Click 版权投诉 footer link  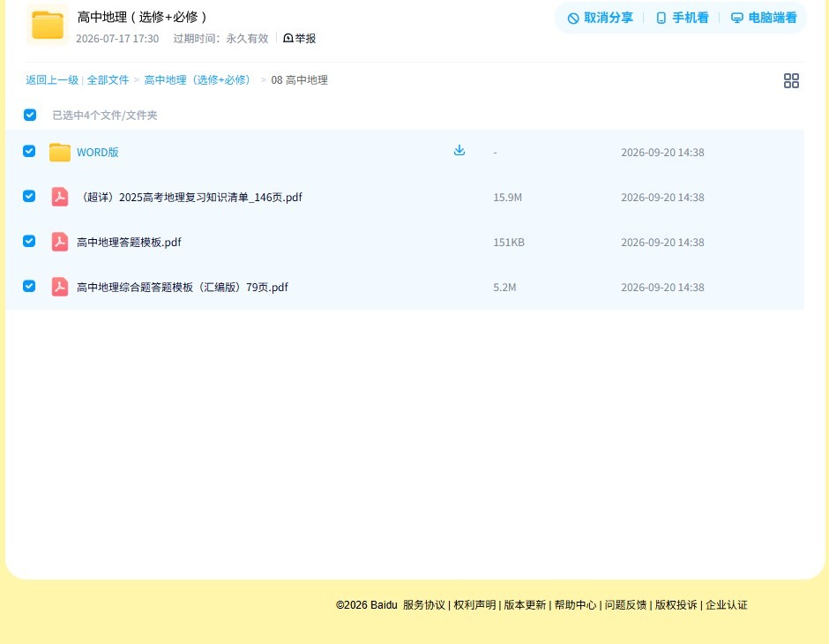click(676, 605)
